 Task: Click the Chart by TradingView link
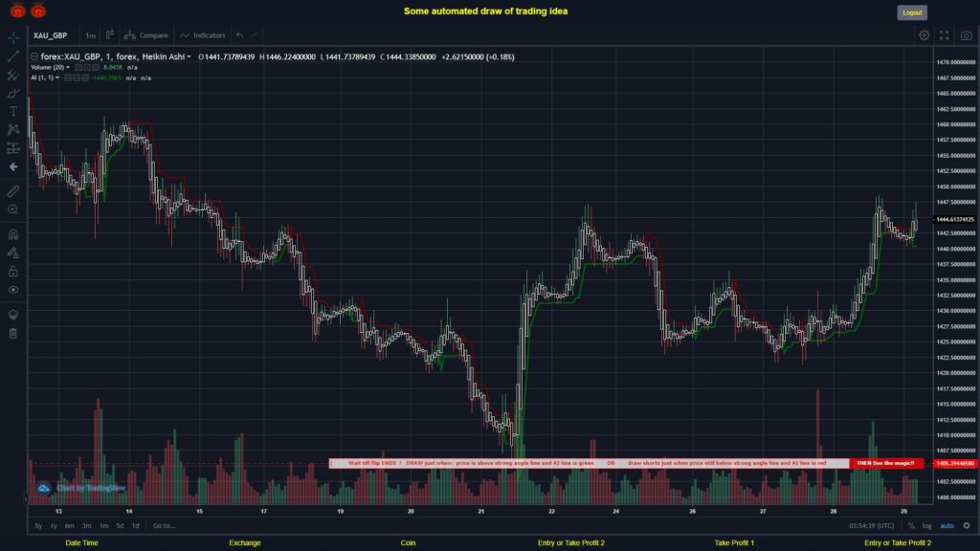(x=91, y=488)
